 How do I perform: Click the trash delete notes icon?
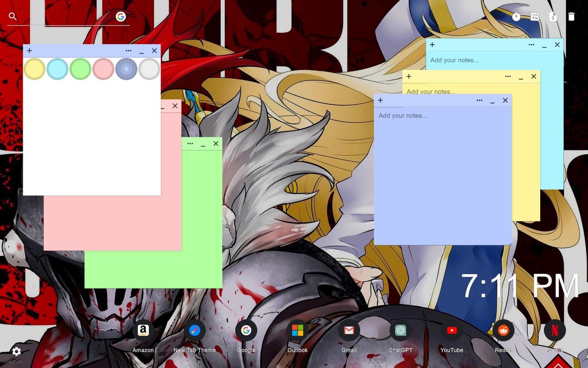571,17
